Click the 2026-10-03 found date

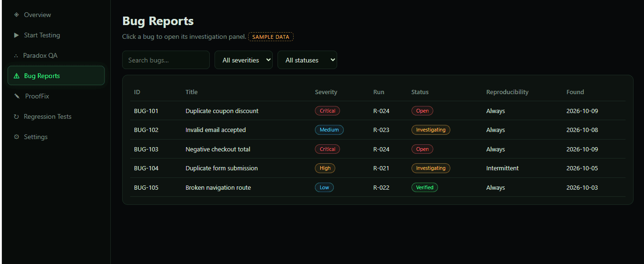click(582, 188)
